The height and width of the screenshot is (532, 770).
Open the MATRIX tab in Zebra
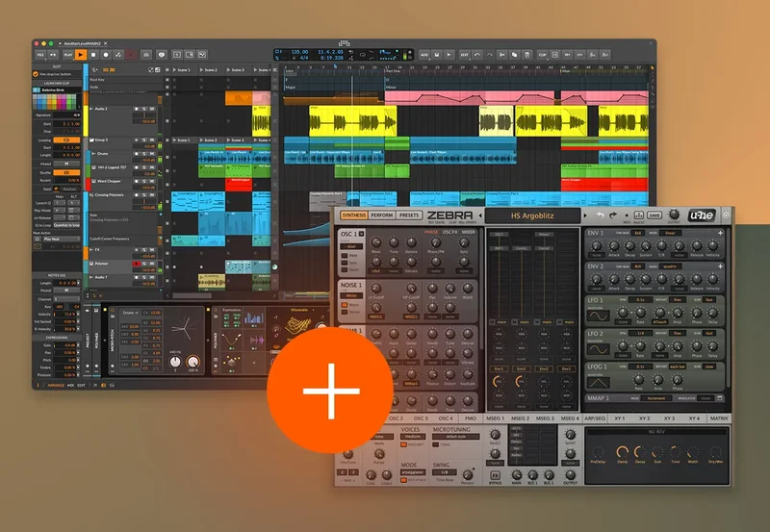click(x=719, y=418)
